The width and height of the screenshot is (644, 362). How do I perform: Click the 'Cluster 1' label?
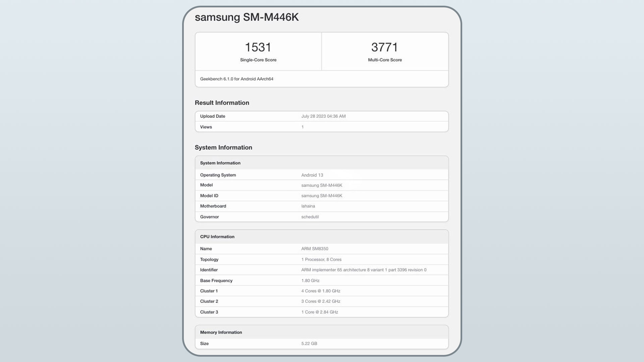209,291
